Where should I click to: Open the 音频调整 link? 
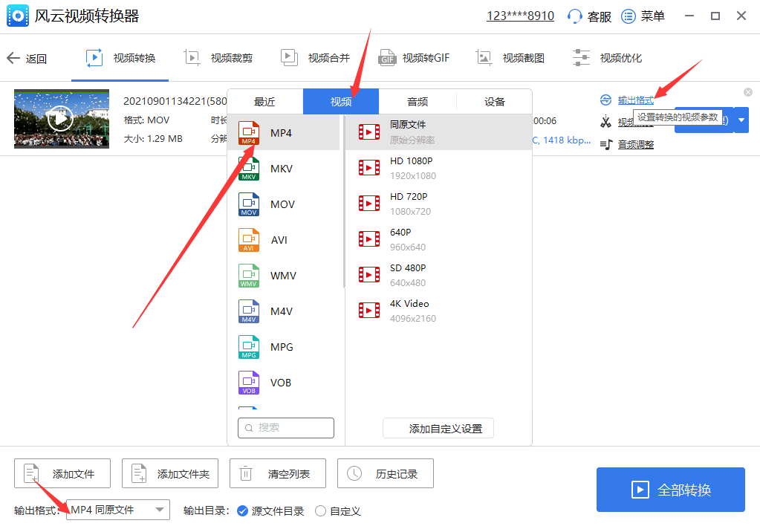click(635, 145)
